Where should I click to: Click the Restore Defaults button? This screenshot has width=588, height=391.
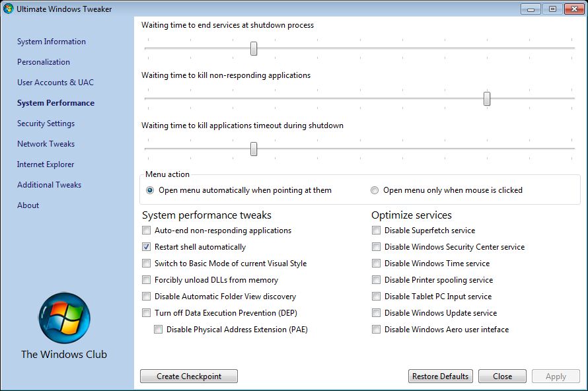441,376
